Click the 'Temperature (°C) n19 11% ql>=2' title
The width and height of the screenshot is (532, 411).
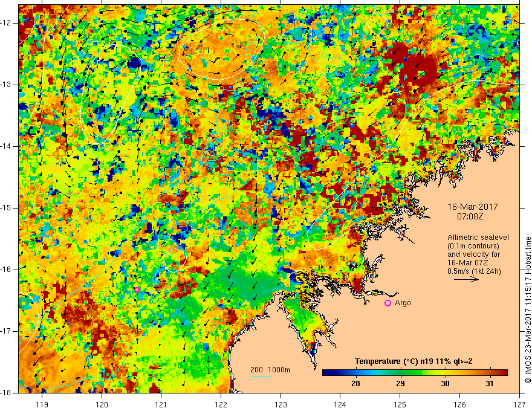(414, 361)
